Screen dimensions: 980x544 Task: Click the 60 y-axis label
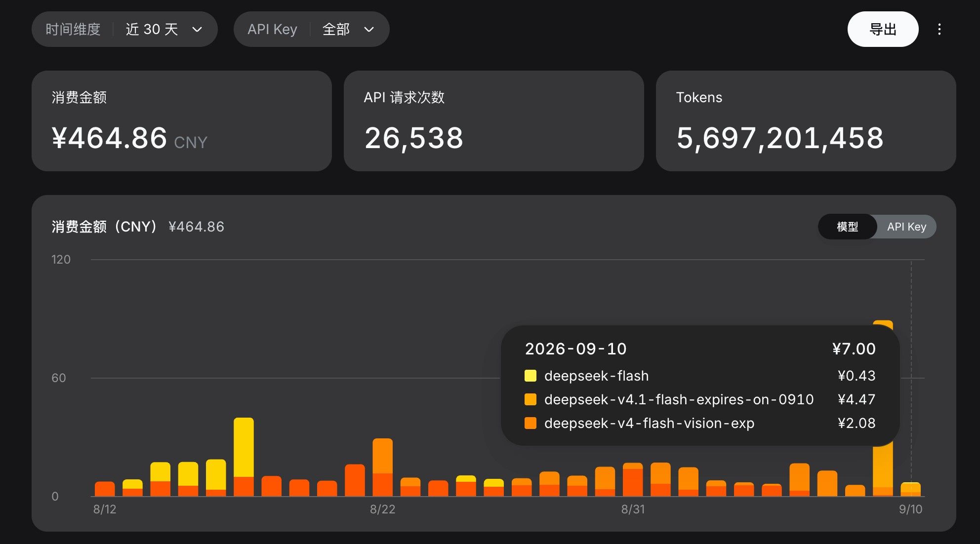coord(58,378)
